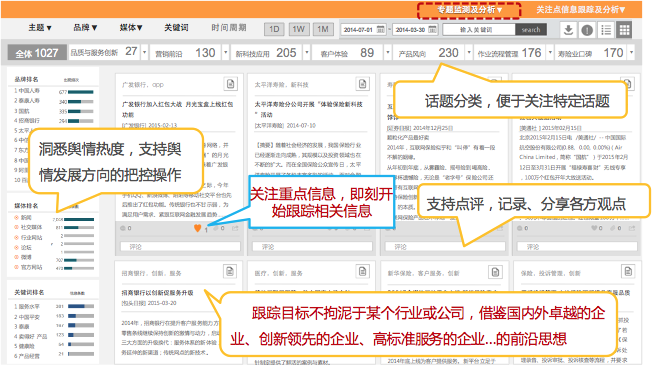Open document icon on 保险 投诉管理 card
The image size is (652, 367).
[x=628, y=272]
